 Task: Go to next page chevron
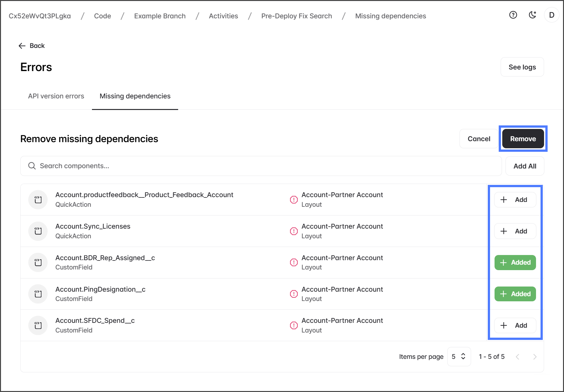pos(535,357)
